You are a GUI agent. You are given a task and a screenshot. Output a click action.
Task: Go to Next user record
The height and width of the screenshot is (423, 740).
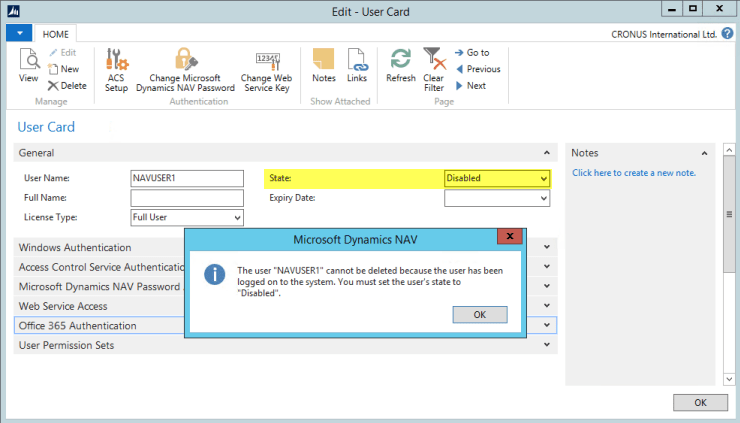tap(471, 85)
